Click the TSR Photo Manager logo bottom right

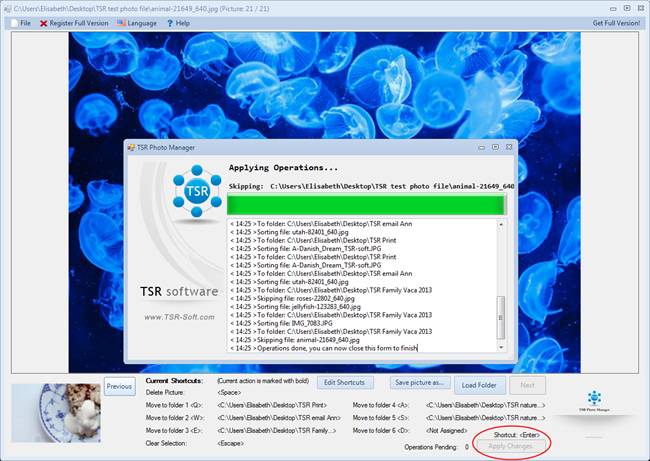click(594, 401)
